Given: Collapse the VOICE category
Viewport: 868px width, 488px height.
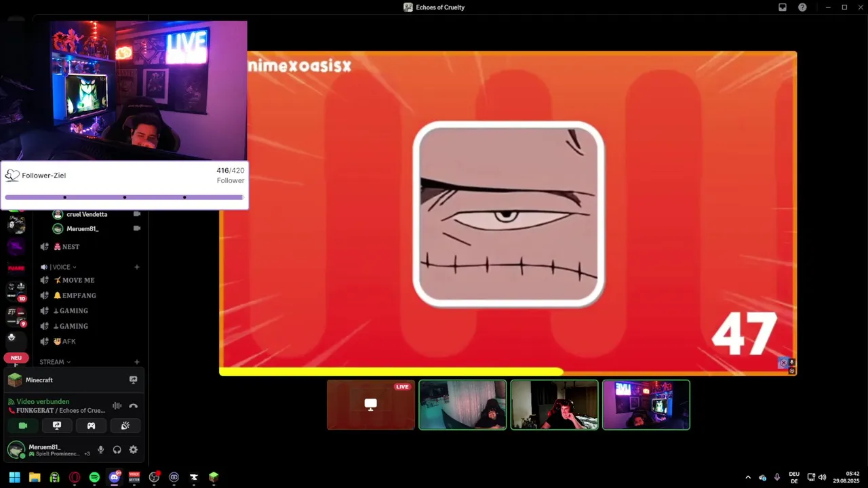Looking at the screenshot, I should tap(63, 267).
